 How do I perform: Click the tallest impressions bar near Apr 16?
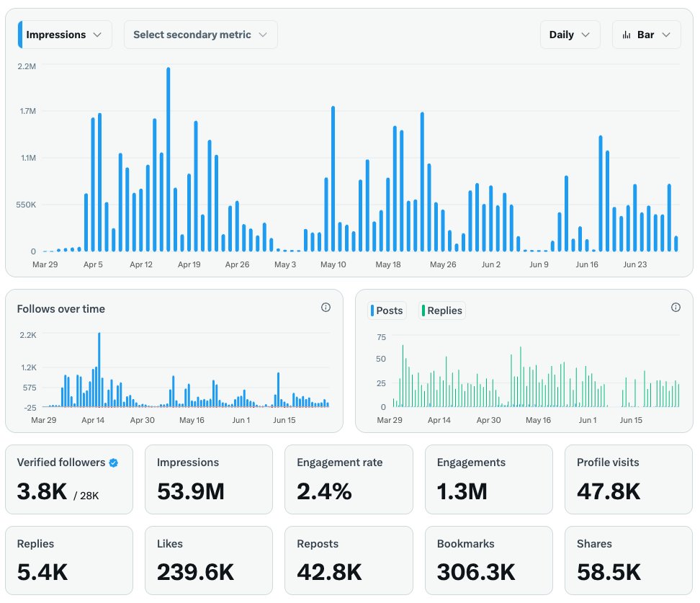[168, 158]
